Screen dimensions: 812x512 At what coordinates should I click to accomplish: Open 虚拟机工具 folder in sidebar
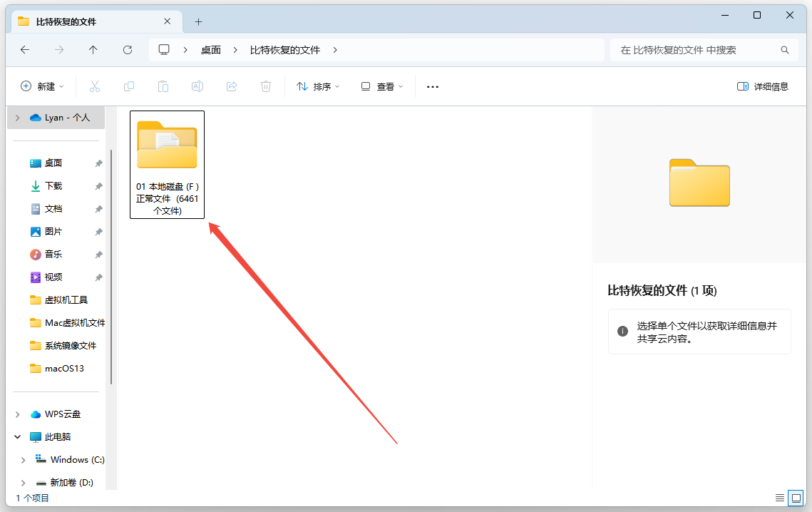pos(59,300)
